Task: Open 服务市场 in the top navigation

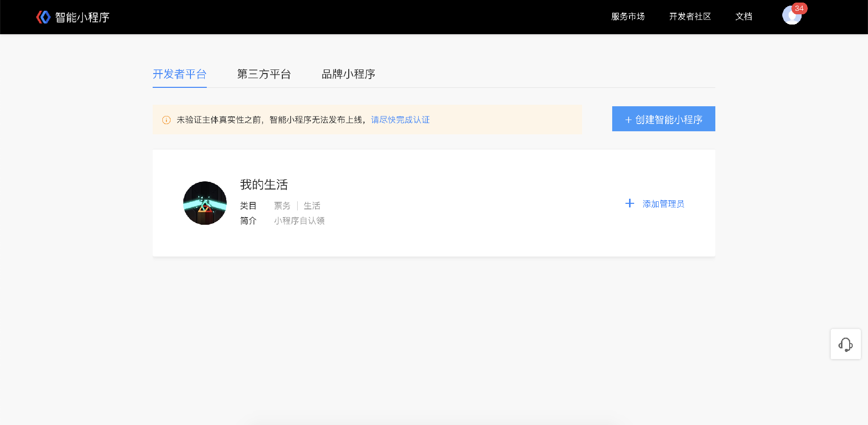Action: tap(628, 17)
